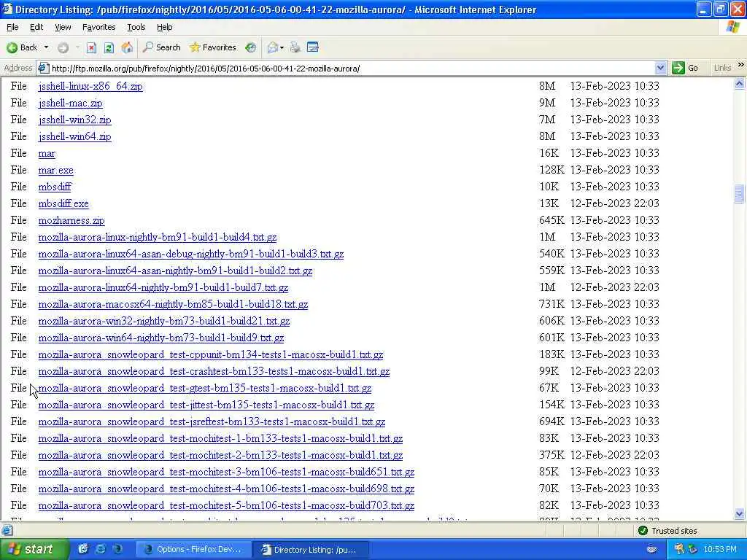Open the test-mochitest-5 build703 log link

point(226,505)
